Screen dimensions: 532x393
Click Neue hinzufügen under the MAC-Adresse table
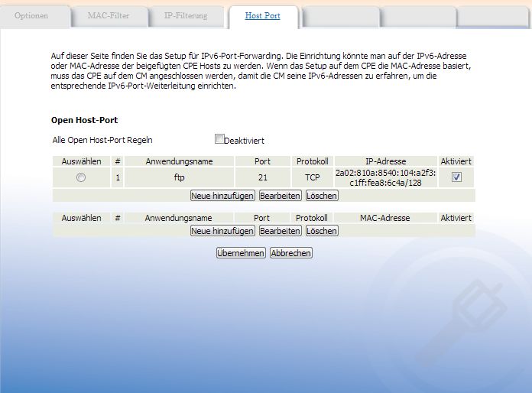pyautogui.click(x=222, y=231)
